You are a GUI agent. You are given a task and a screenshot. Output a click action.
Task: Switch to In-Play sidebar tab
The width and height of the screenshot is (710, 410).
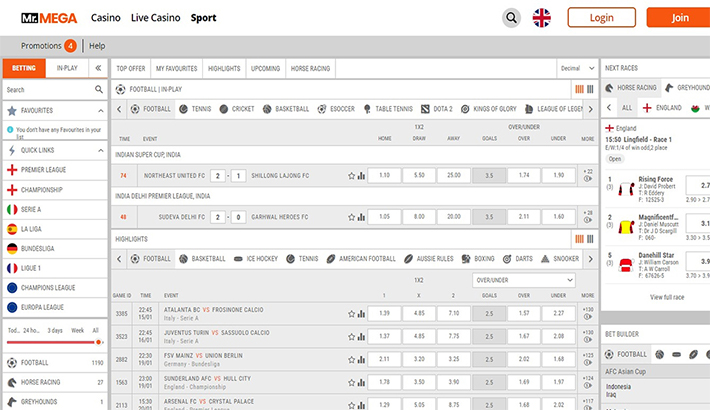pyautogui.click(x=67, y=68)
